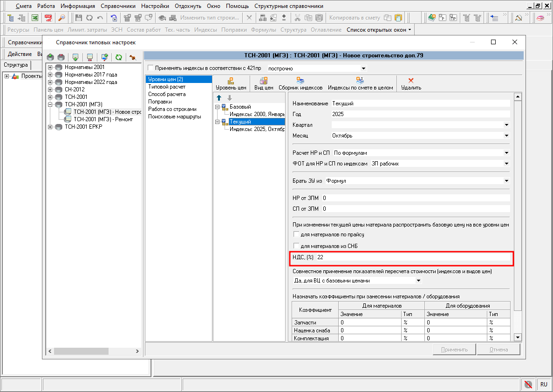Expand the Нормативы 2022 года tree node
Screen dimensions: 553x392
click(50, 82)
